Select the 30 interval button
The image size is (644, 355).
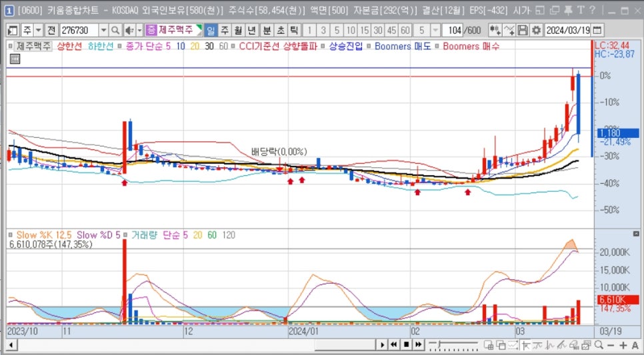[x=378, y=30]
